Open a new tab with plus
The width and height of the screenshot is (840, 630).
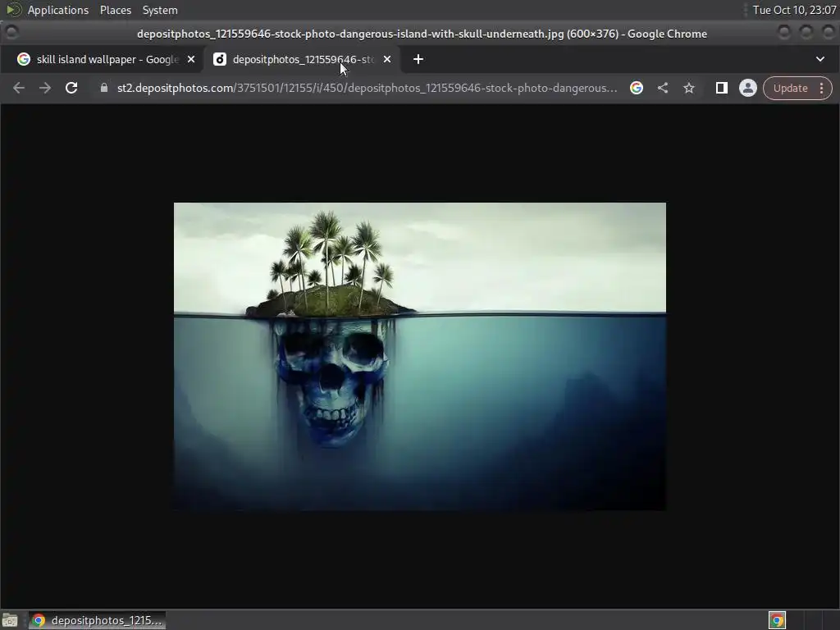coord(418,59)
